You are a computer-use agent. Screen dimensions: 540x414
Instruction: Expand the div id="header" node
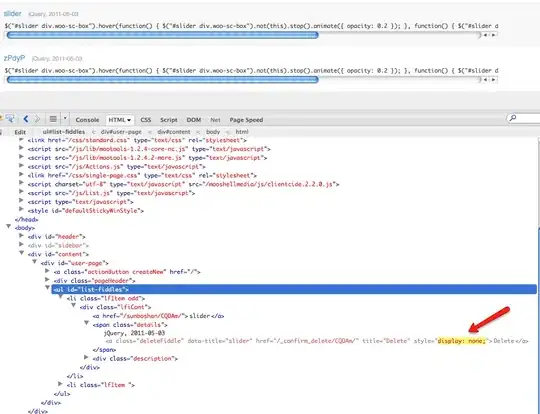[x=21, y=236]
